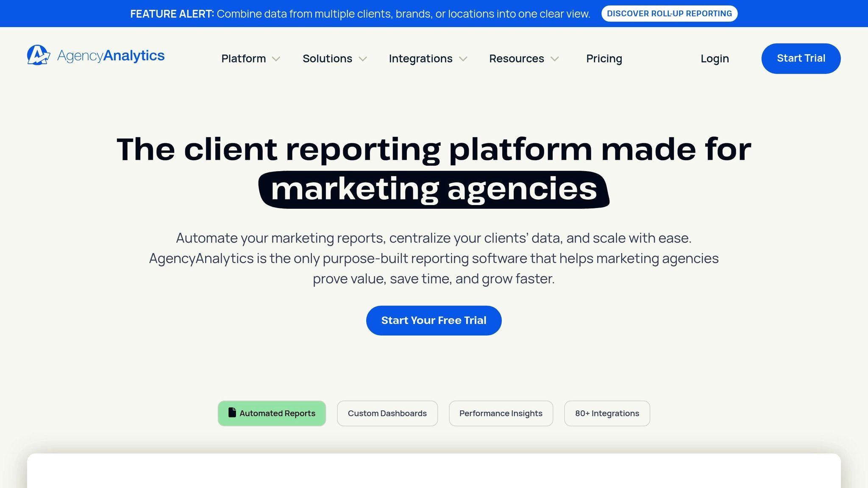
Task: Expand the Solutions navigation dropdown
Action: click(x=327, y=58)
